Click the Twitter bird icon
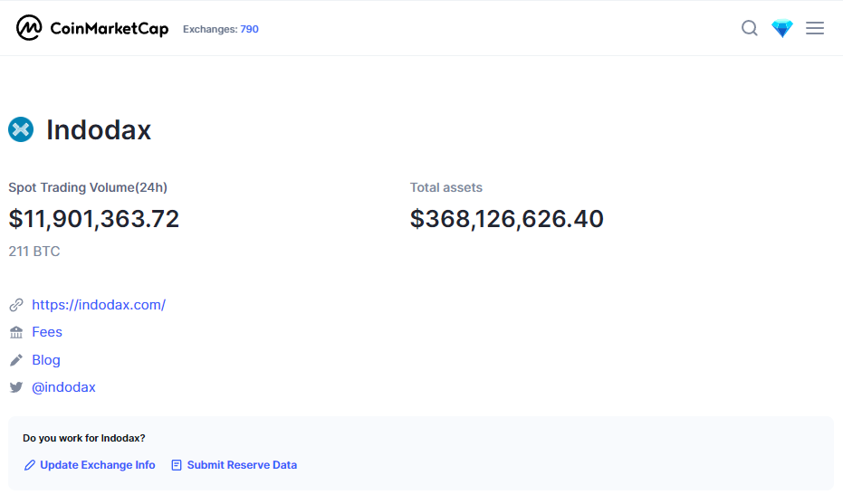The image size is (843, 504). click(16, 387)
